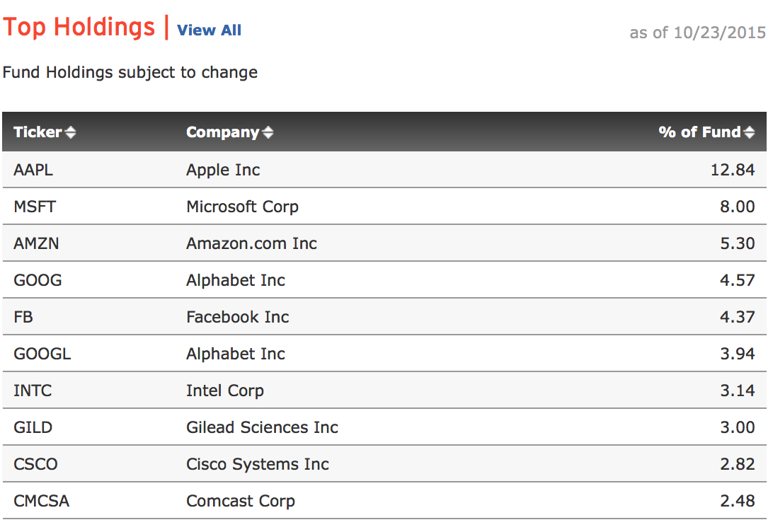The image size is (773, 532).
Task: Sort table by % of Fund header
Action: tap(699, 132)
